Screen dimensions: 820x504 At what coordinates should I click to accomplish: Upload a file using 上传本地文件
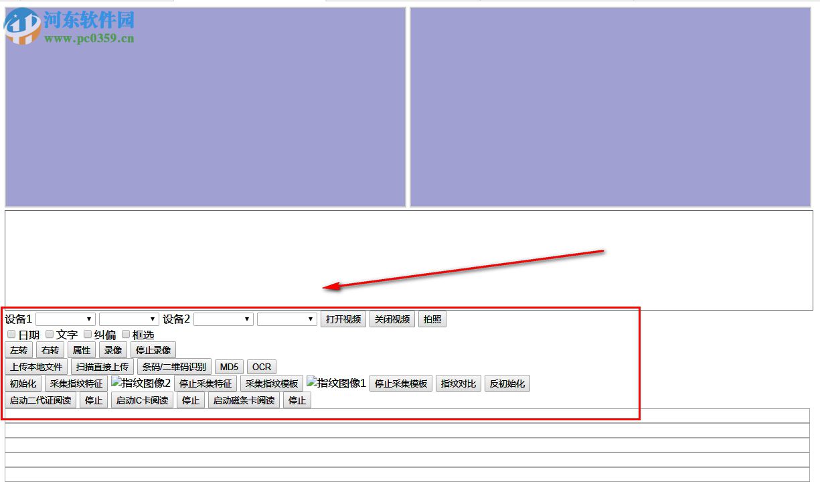coord(36,367)
